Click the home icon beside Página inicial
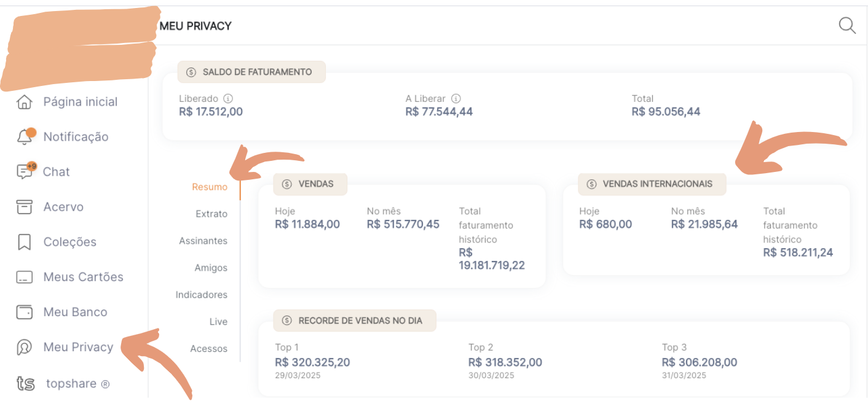The height and width of the screenshot is (404, 868). coord(24,102)
